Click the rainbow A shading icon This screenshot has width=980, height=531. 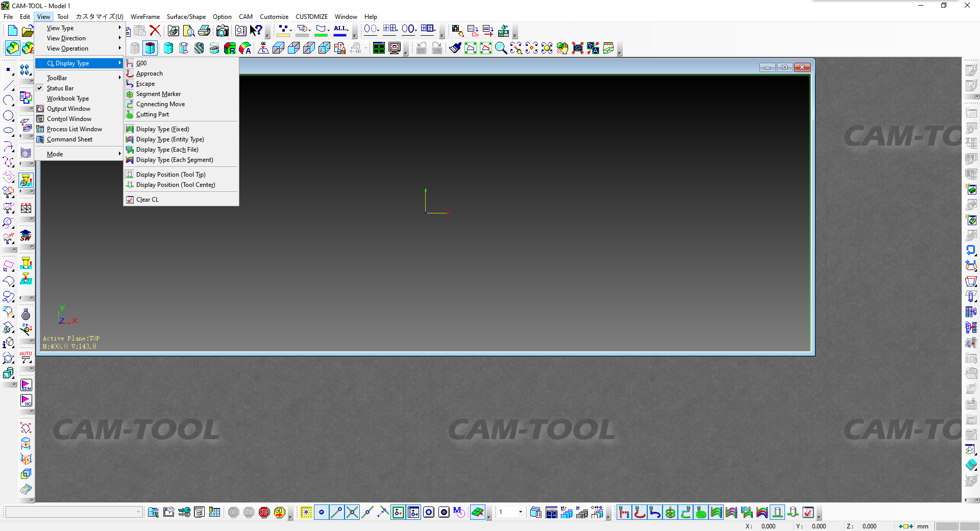pyautogui.click(x=246, y=49)
